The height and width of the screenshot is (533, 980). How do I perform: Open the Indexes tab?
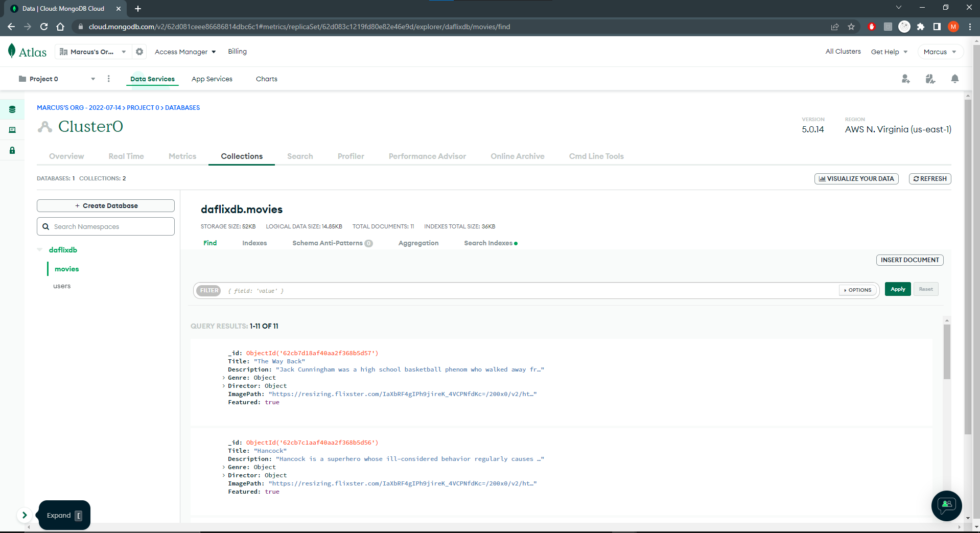(x=254, y=243)
